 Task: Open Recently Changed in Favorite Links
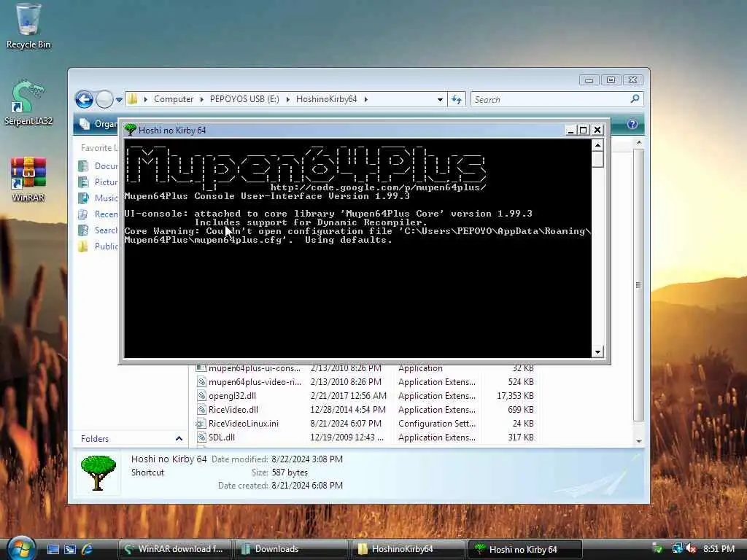click(98, 214)
